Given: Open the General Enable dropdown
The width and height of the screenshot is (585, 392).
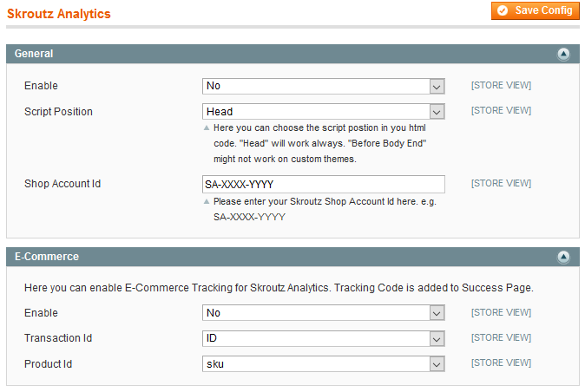Looking at the screenshot, I should pyautogui.click(x=324, y=86).
